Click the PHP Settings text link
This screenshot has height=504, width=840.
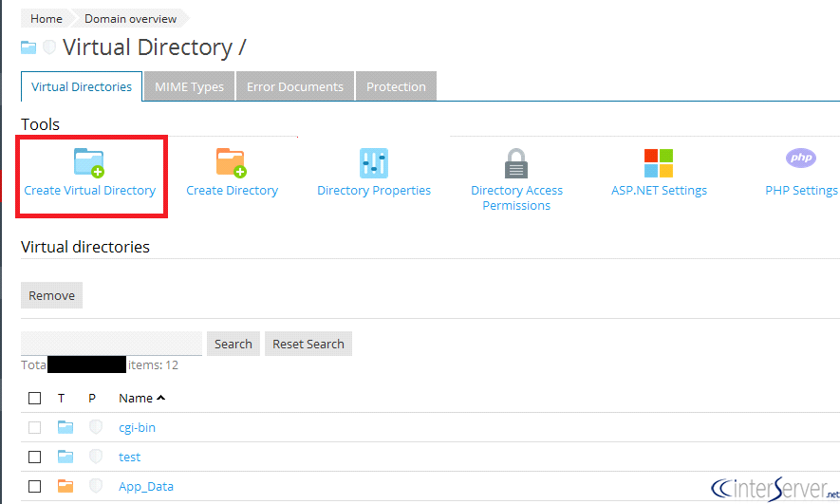pyautogui.click(x=801, y=191)
